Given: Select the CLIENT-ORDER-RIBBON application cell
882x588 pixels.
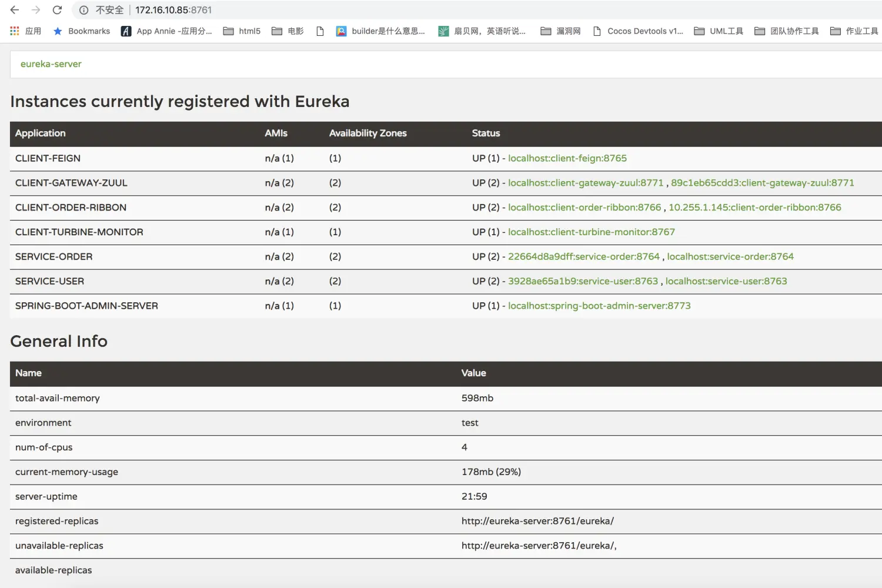Looking at the screenshot, I should click(71, 208).
